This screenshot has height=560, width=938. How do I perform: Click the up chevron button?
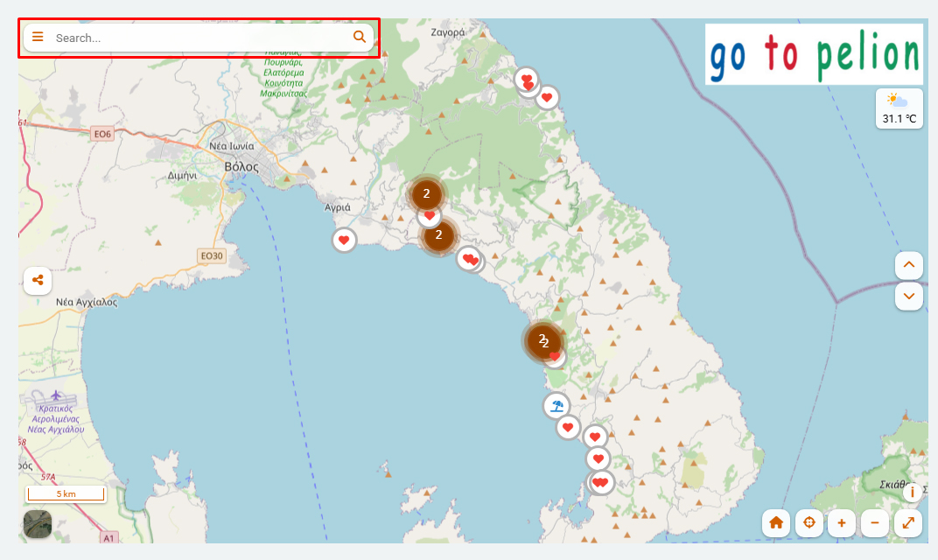909,264
